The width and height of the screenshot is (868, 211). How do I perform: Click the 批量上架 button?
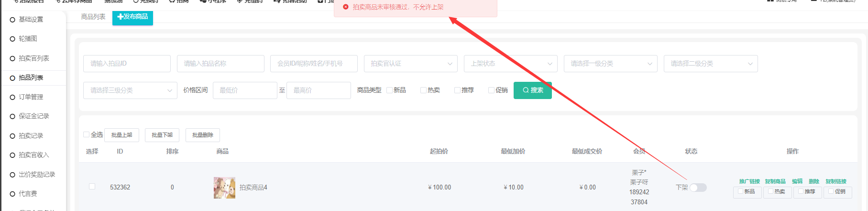click(122, 135)
